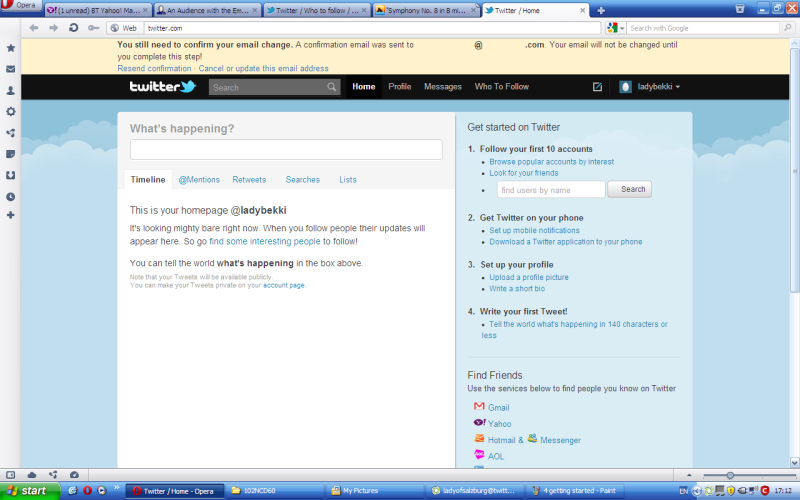Screen dimensions: 800x500
Task: Click the find users by name field
Action: [551, 190]
